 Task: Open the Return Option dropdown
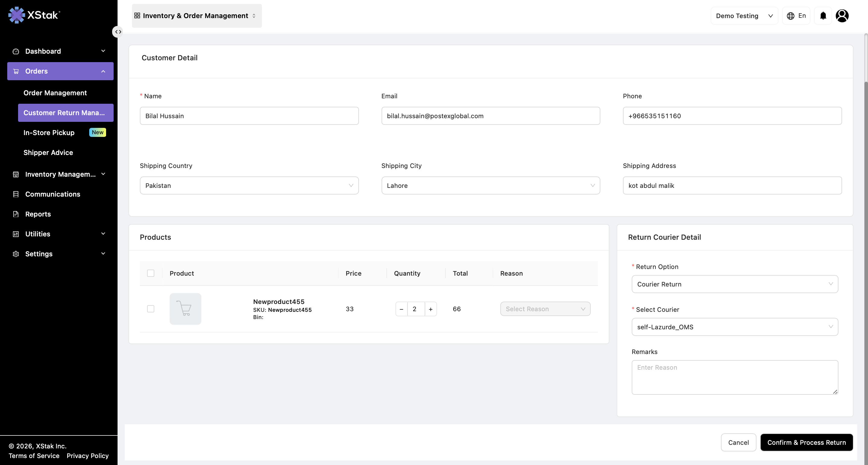pos(734,284)
